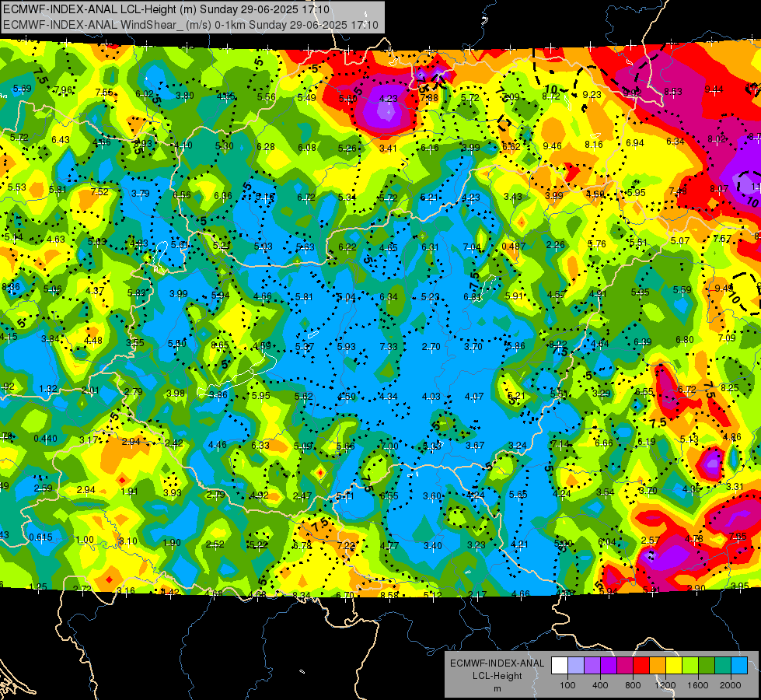The image size is (761, 700).
Task: Click the wind shear value 0.440
Action: click(46, 439)
